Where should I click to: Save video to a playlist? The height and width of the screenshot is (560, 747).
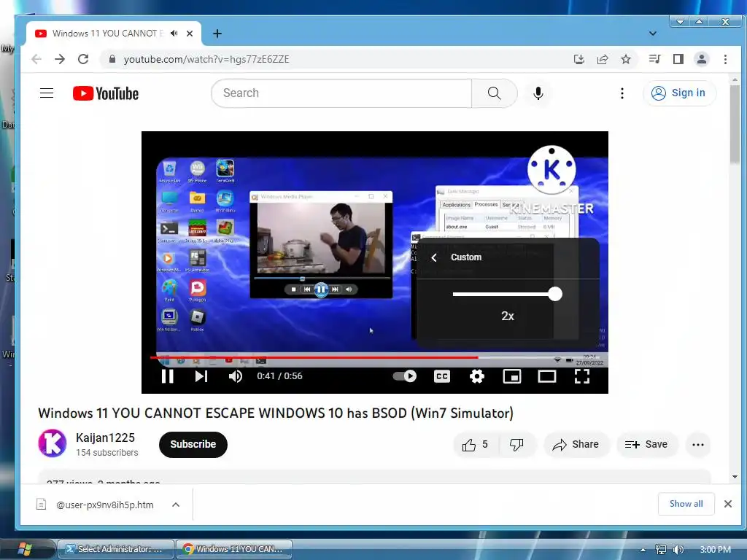point(646,444)
